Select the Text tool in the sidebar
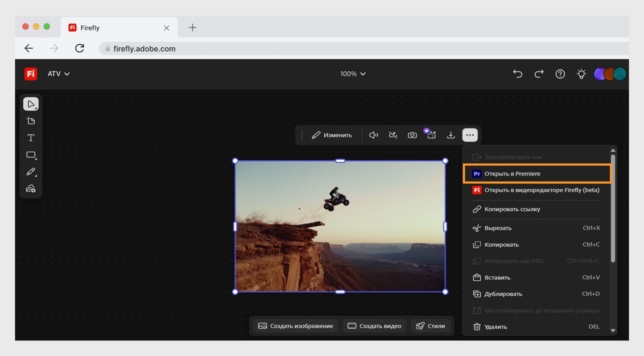The image size is (644, 356). [31, 138]
